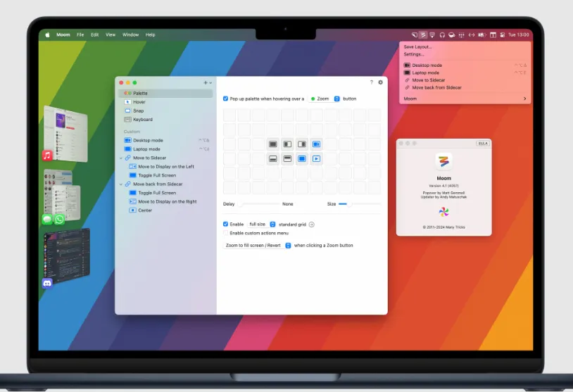Image resolution: width=573 pixels, height=392 pixels.
Task: Select Desktop mode in the Custom sidebar list
Action: click(x=166, y=140)
